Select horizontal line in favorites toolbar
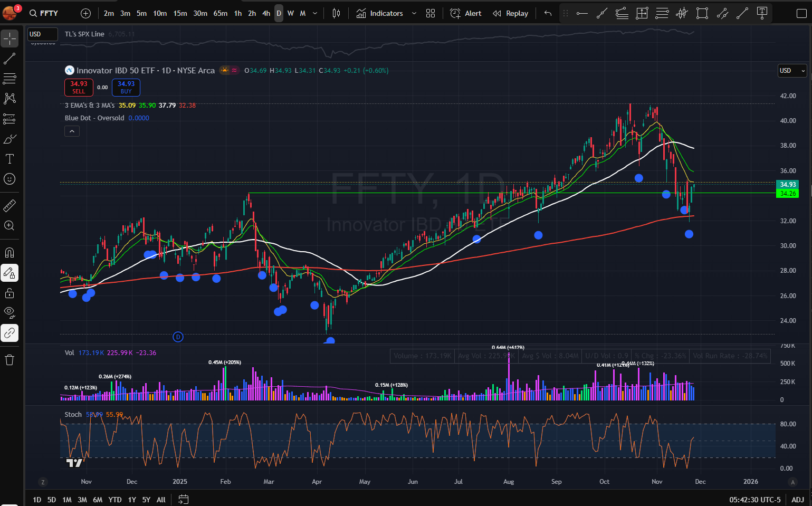This screenshot has height=506, width=812. pyautogui.click(x=582, y=13)
